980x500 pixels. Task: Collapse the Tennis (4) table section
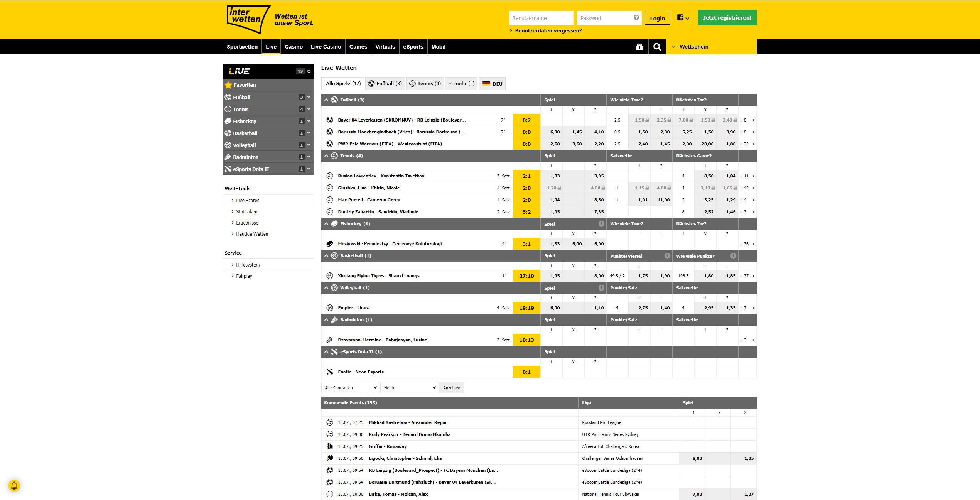pyautogui.click(x=326, y=156)
